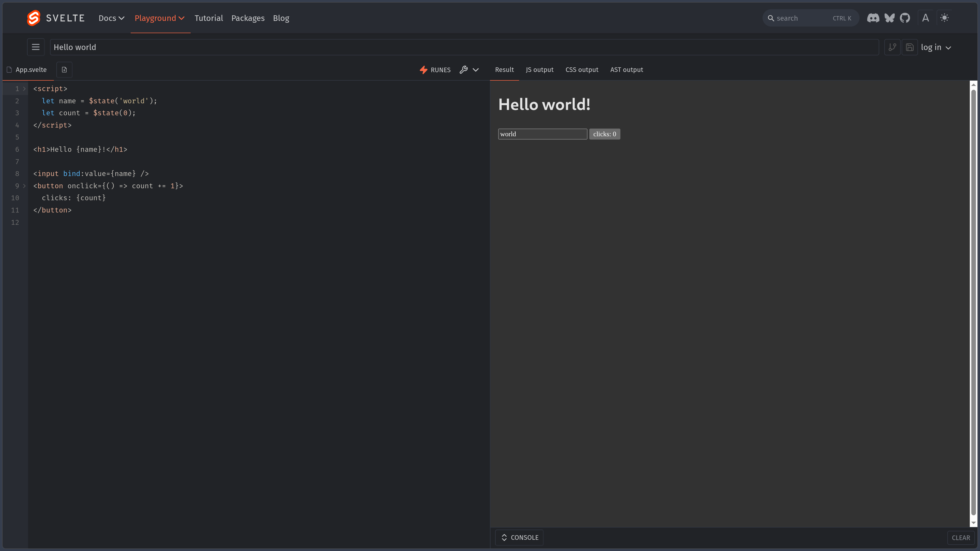Switch to the CSS output tab
This screenshot has height=551, width=980.
(x=582, y=70)
